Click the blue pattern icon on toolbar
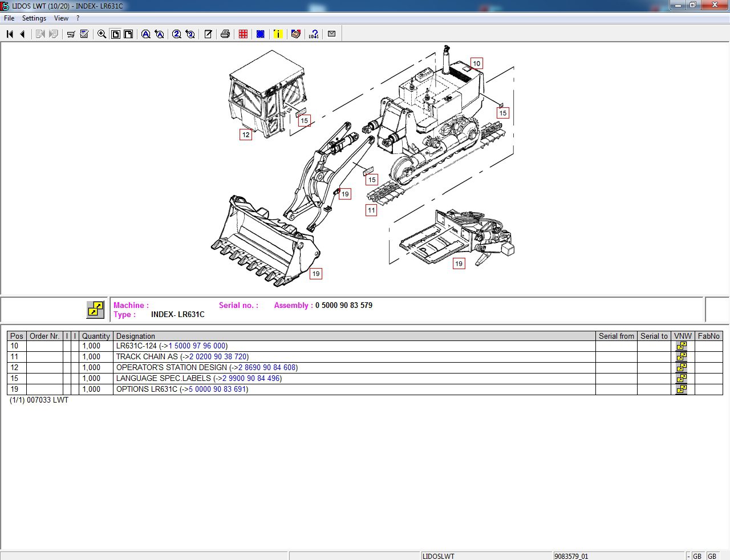This screenshot has width=730, height=560. [x=259, y=34]
